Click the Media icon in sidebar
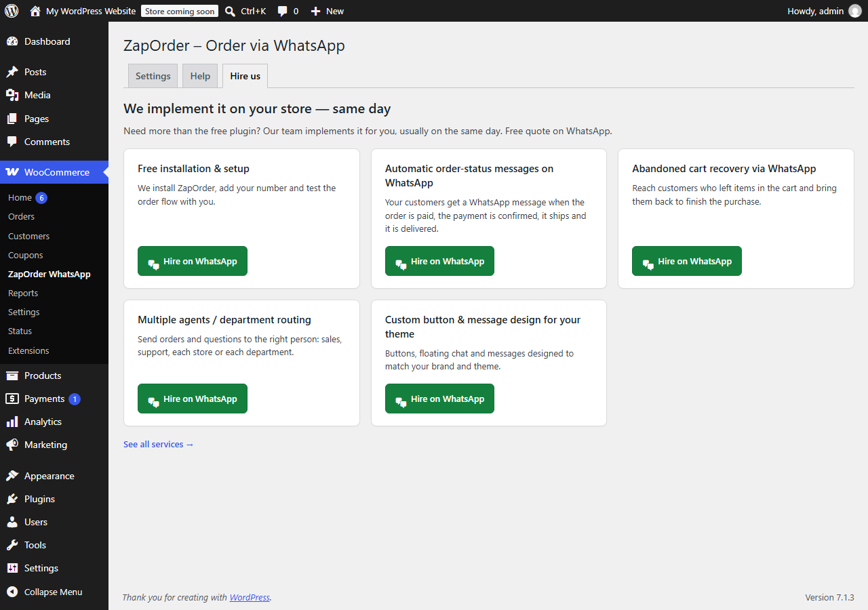 tap(12, 95)
